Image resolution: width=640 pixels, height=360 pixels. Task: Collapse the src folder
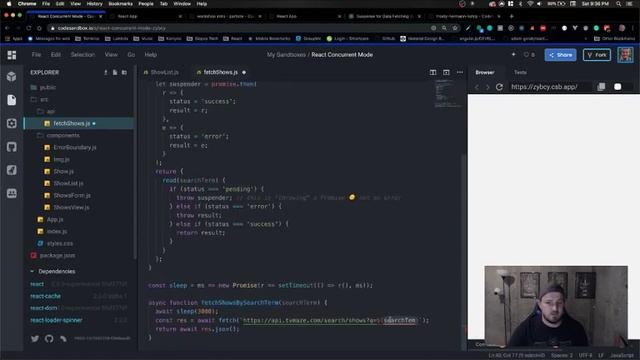pyautogui.click(x=40, y=99)
